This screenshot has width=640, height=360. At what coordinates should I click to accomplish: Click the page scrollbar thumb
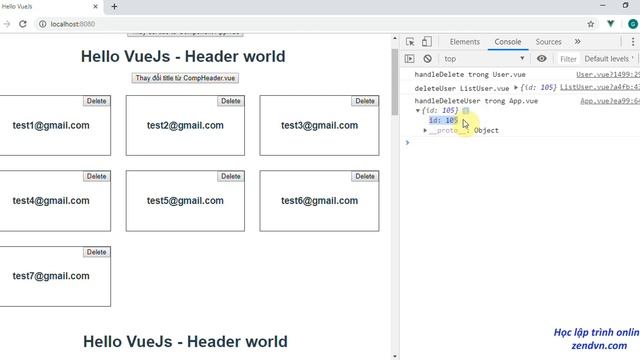point(395,82)
